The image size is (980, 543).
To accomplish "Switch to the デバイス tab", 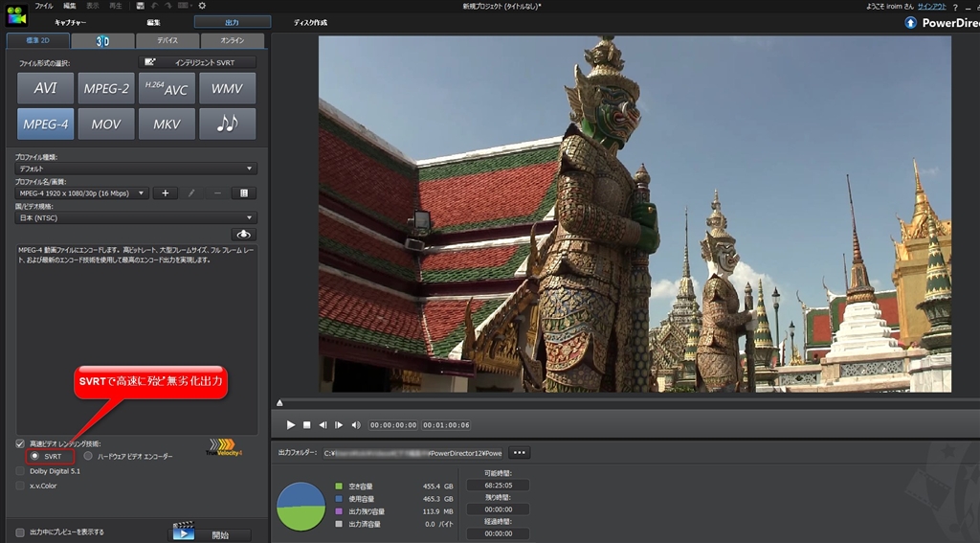I will [167, 40].
